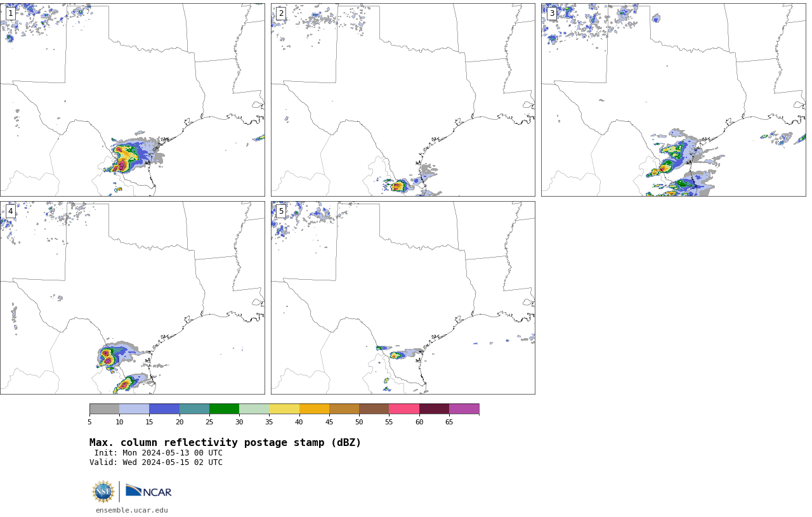Click the colorbar tick label 25
Viewport: 812px width, 517px height.
(x=209, y=422)
